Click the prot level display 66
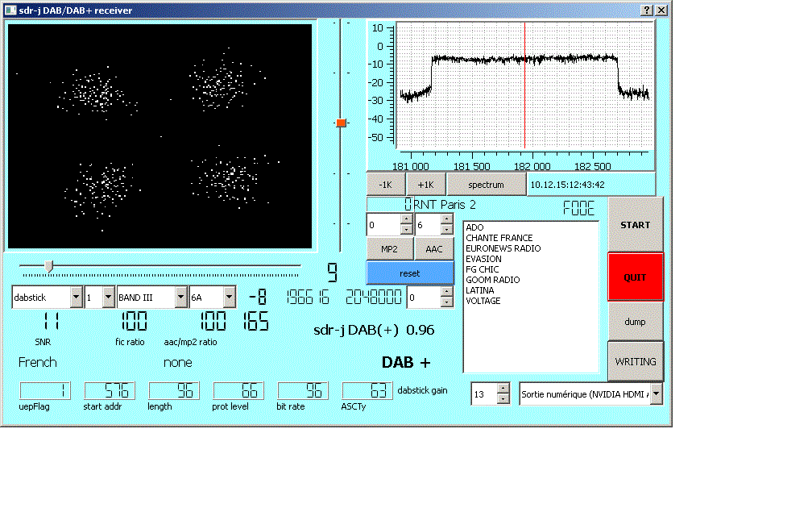The image size is (812, 508). tap(238, 390)
